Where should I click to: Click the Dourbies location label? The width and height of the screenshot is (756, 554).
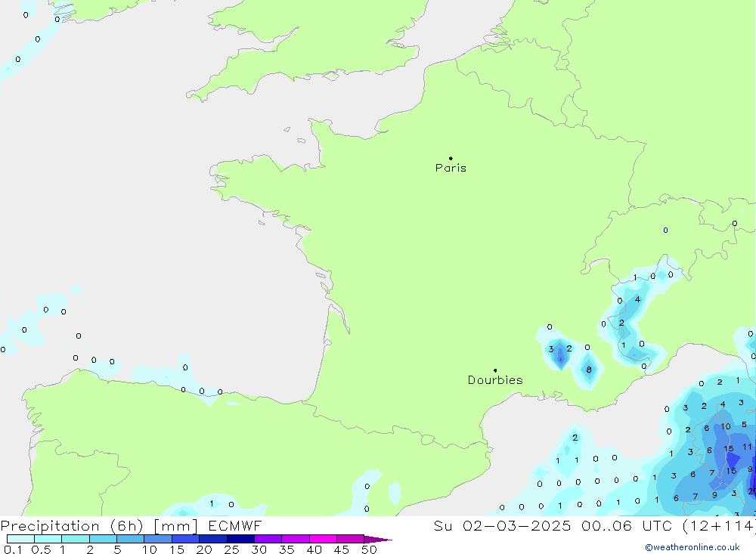495,380
